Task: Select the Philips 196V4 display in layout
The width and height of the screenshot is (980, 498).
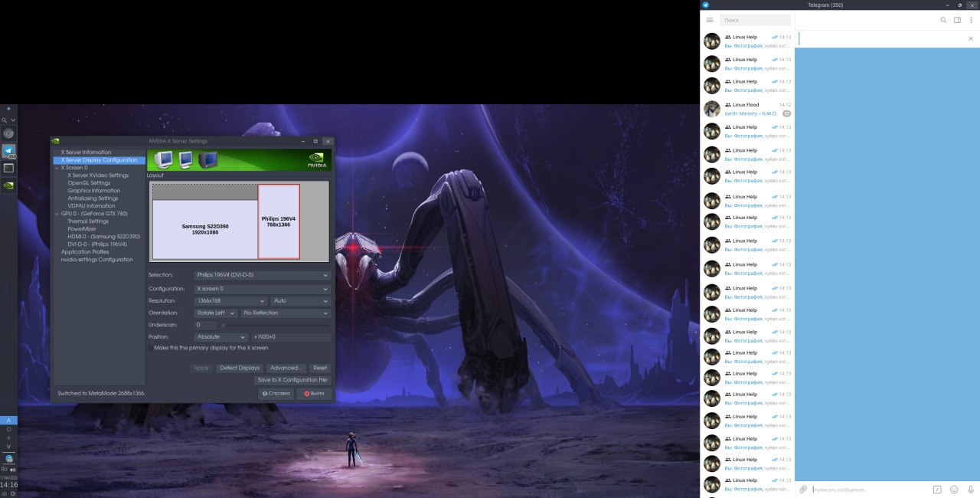Action: (279, 221)
